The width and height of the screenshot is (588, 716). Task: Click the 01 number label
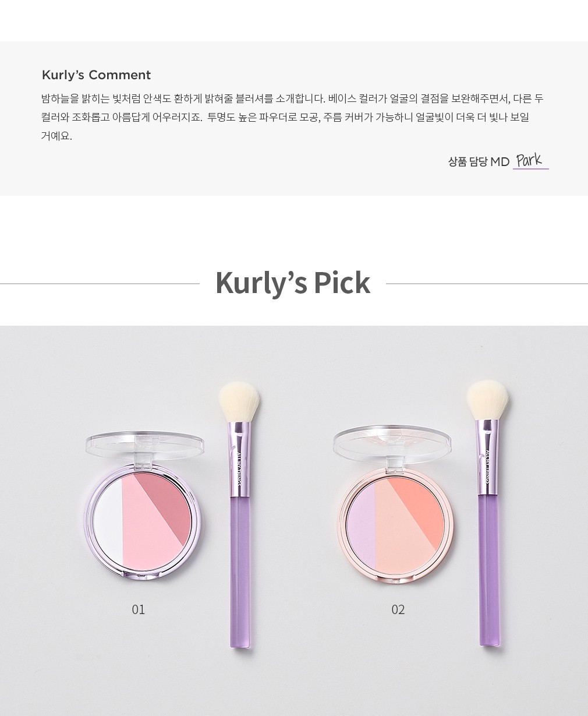[x=138, y=609]
